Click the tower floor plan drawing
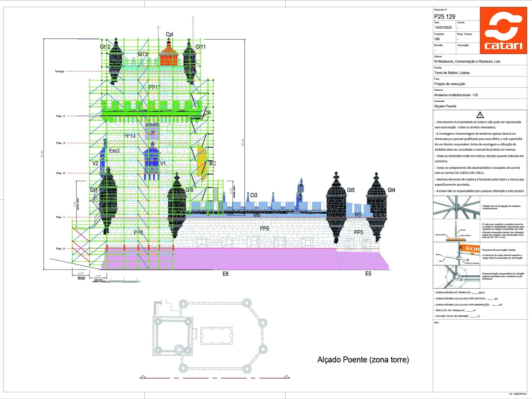Image resolution: width=532 pixels, height=399 pixels. [x=210, y=336]
